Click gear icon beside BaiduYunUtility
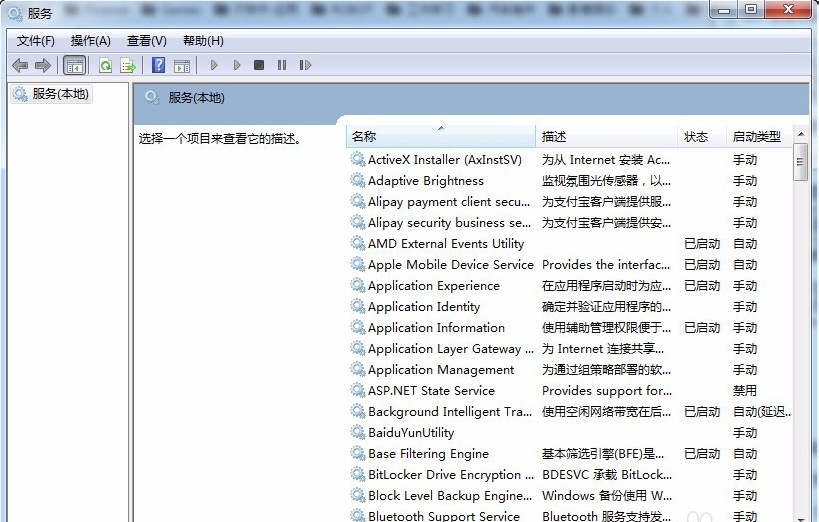Screen dimensions: 819x522 358,433
